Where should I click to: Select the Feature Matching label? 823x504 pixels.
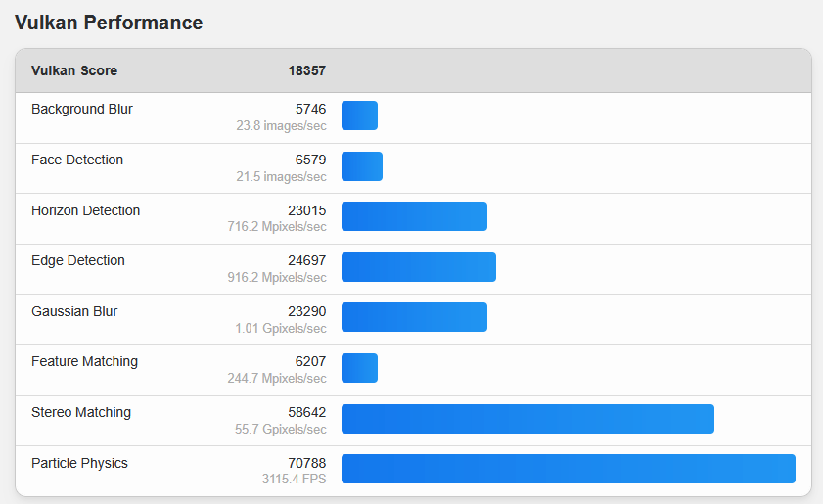pyautogui.click(x=84, y=362)
